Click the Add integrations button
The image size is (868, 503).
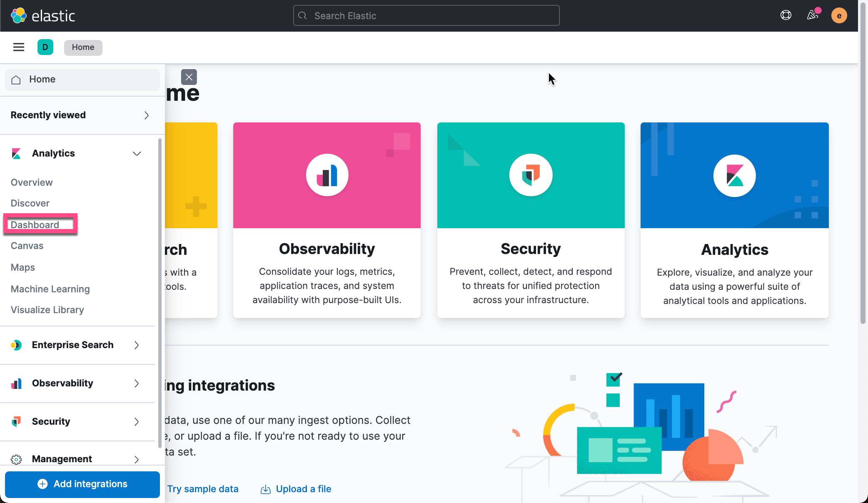tap(82, 484)
